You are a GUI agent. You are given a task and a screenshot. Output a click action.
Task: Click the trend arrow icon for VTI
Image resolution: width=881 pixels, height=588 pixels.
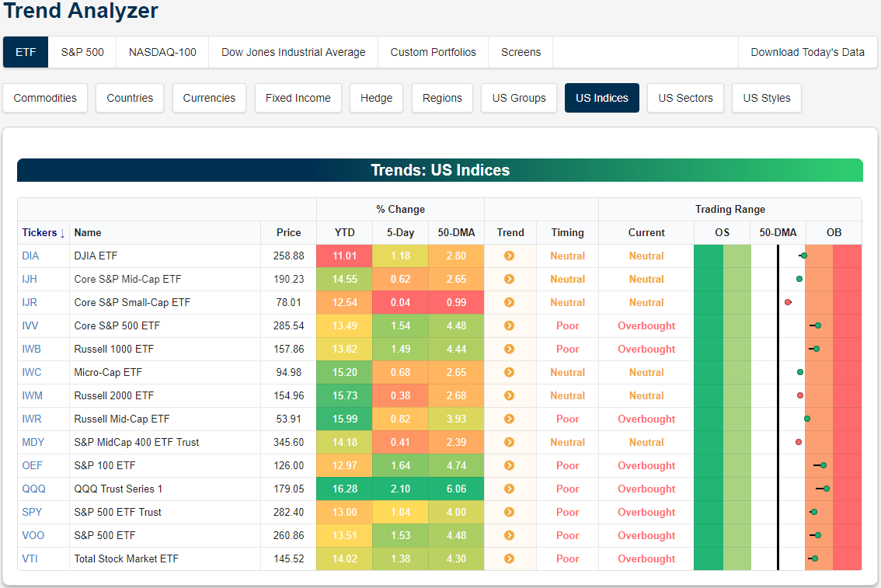pos(510,558)
